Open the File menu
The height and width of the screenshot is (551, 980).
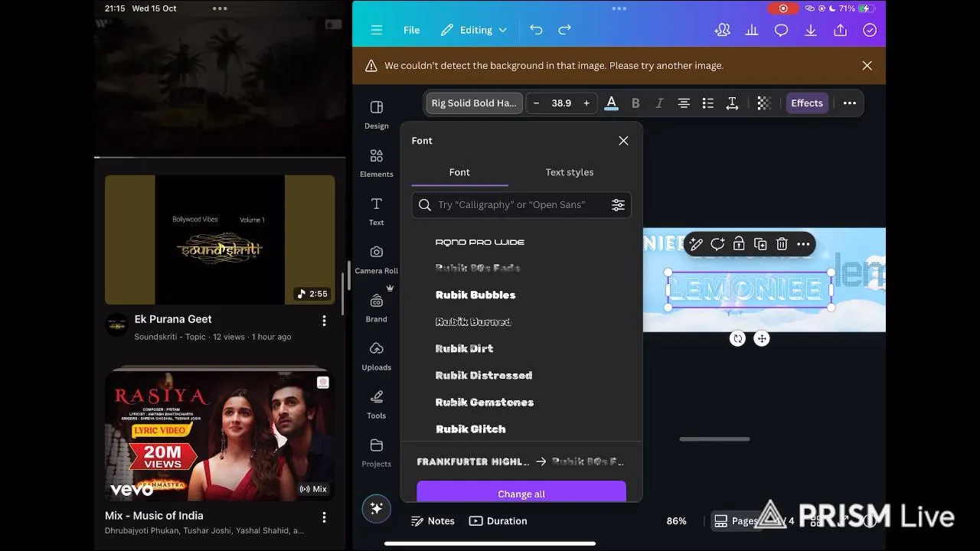[411, 30]
